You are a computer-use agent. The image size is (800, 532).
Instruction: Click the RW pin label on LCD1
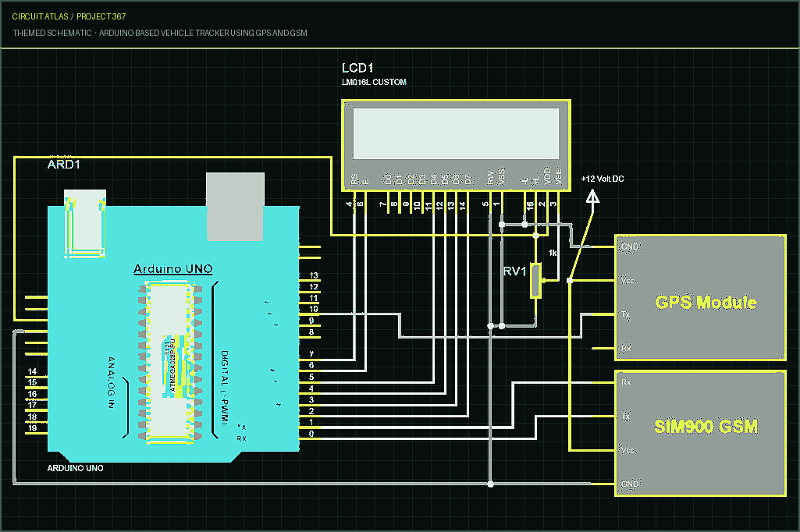490,178
